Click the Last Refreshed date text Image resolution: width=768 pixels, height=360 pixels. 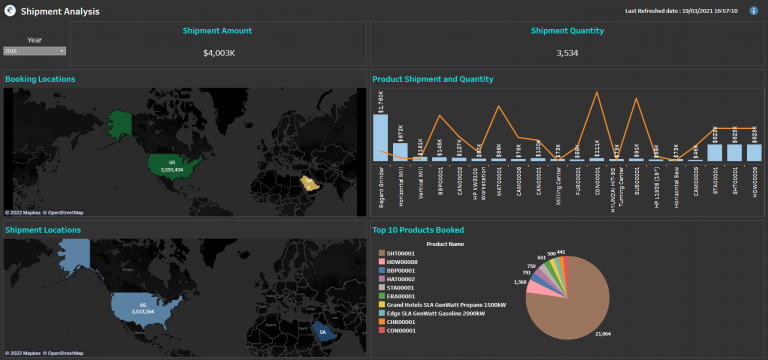coord(681,11)
